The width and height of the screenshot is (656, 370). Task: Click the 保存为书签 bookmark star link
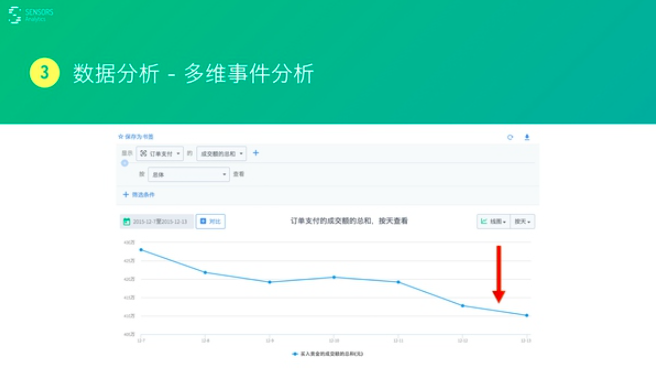(x=136, y=136)
